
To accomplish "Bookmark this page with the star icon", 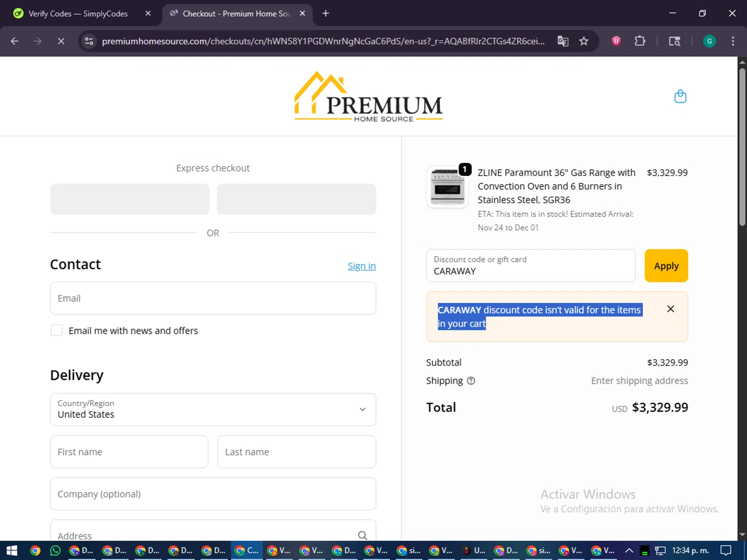I will click(x=584, y=41).
